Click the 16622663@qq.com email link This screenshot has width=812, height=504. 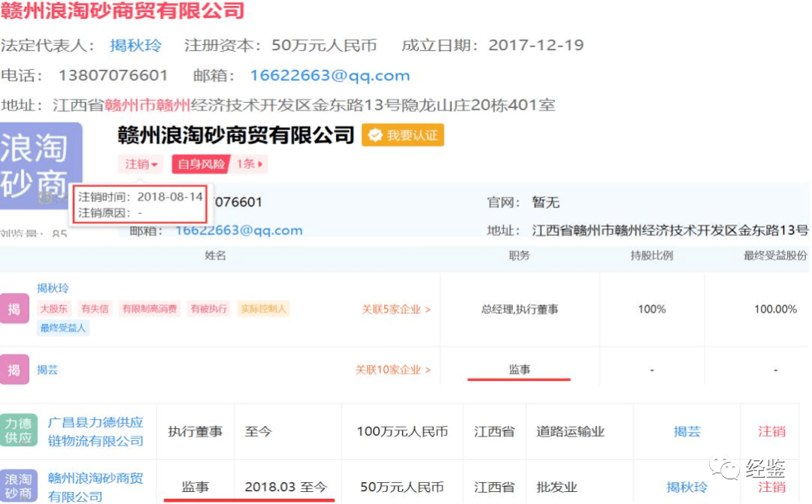click(x=331, y=75)
